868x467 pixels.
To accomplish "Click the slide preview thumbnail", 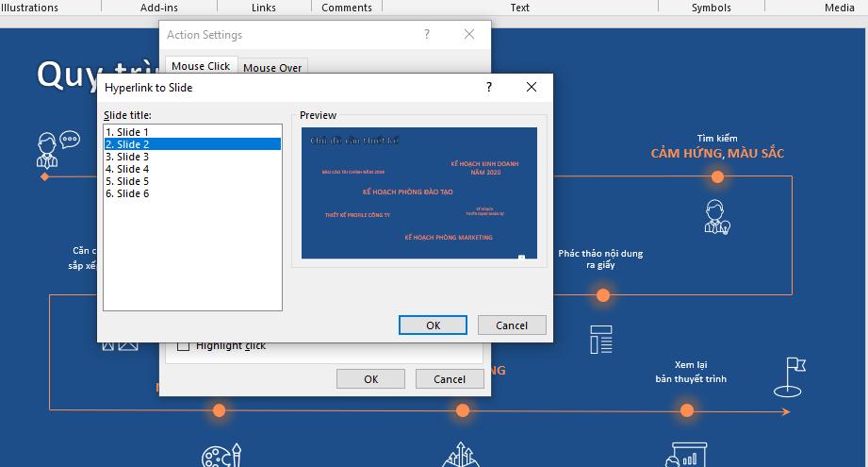I will coord(419,193).
